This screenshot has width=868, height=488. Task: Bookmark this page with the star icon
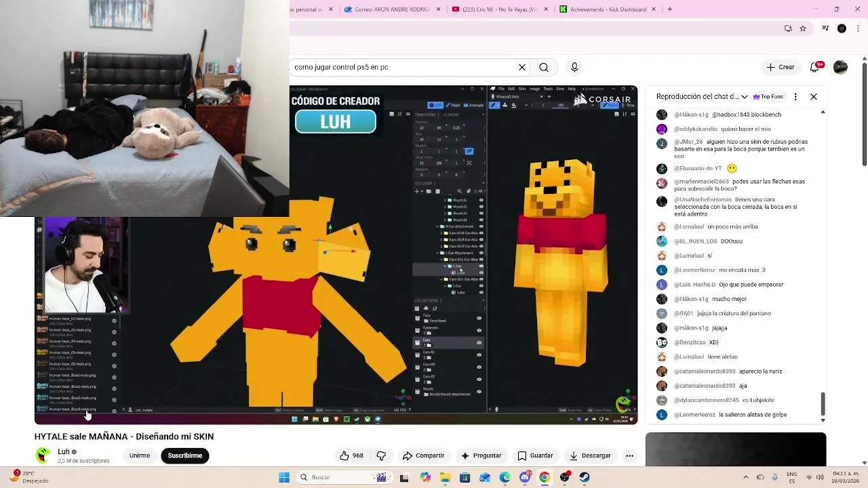coord(803,28)
